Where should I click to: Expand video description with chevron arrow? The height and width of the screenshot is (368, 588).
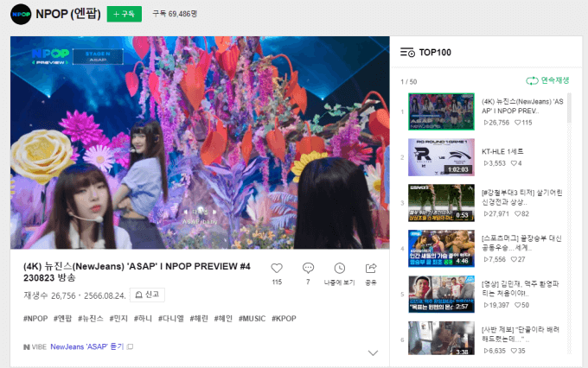[x=373, y=352]
